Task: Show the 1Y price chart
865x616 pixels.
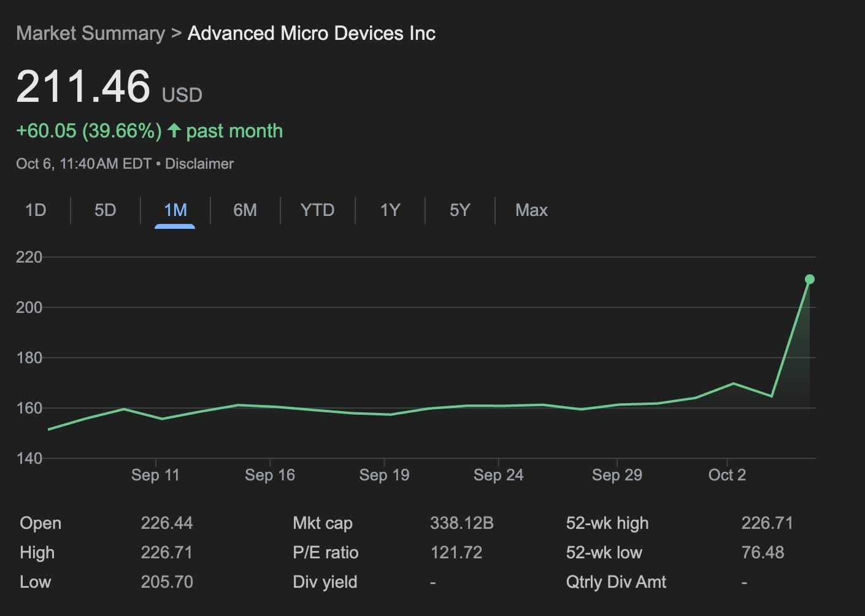Action: pyautogui.click(x=390, y=210)
